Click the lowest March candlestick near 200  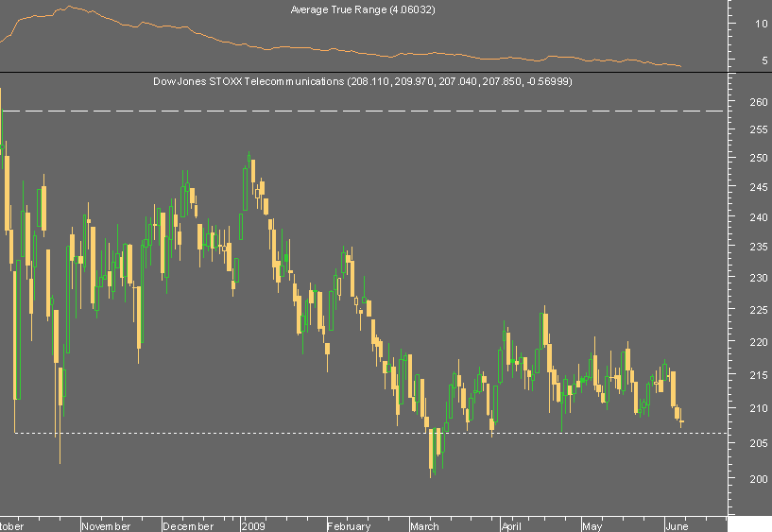(x=431, y=448)
